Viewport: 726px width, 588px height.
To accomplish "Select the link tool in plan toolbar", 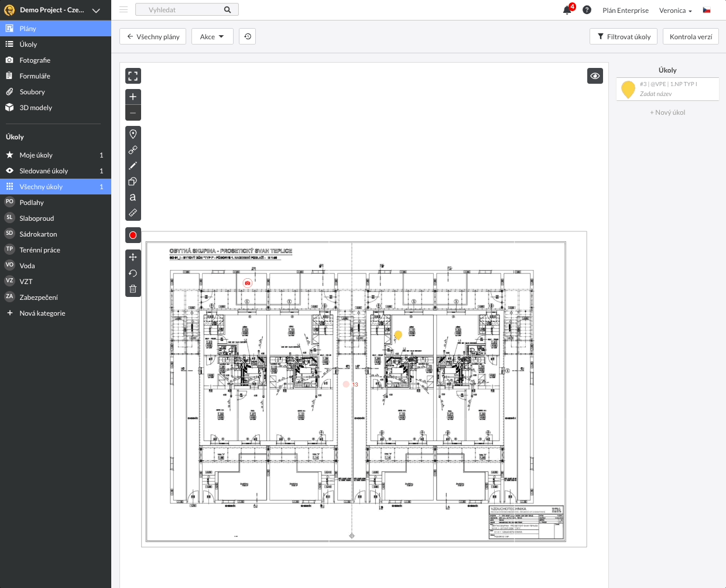I will tap(133, 150).
